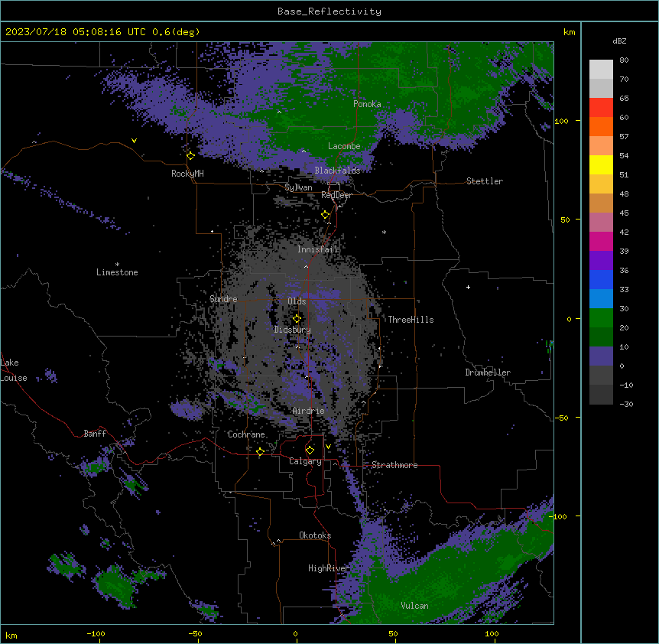Select the mauve pink swatch between 45 and 42
Viewport: 659px width, 644px height.
[601, 223]
